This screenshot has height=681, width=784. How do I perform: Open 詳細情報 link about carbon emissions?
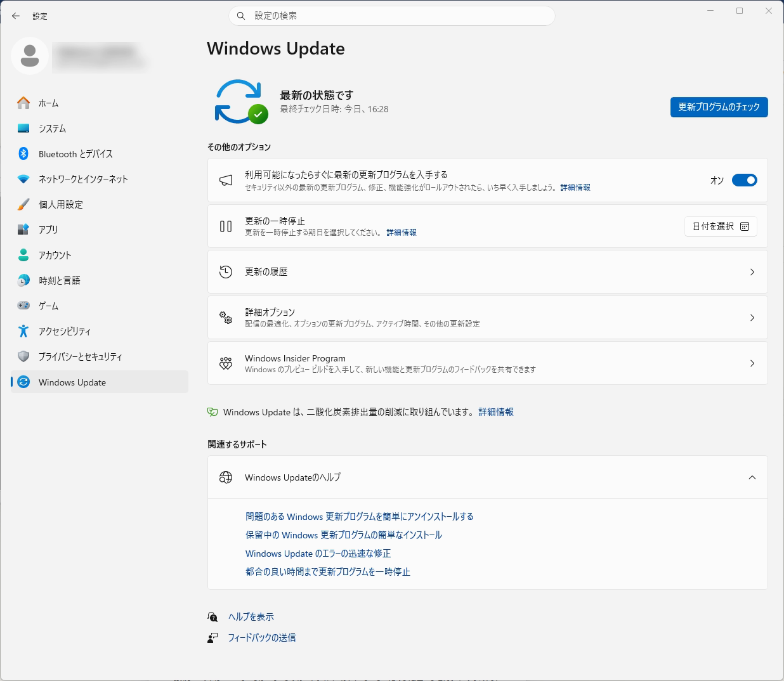point(496,412)
